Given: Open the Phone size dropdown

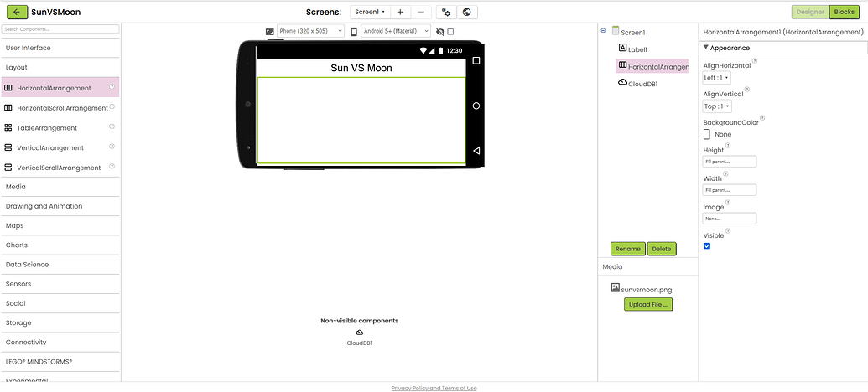Looking at the screenshot, I should (310, 31).
